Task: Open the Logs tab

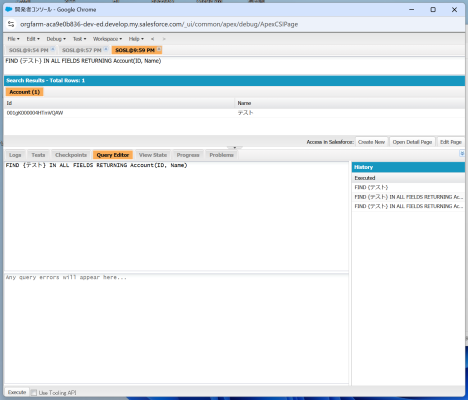Action: pyautogui.click(x=15, y=155)
